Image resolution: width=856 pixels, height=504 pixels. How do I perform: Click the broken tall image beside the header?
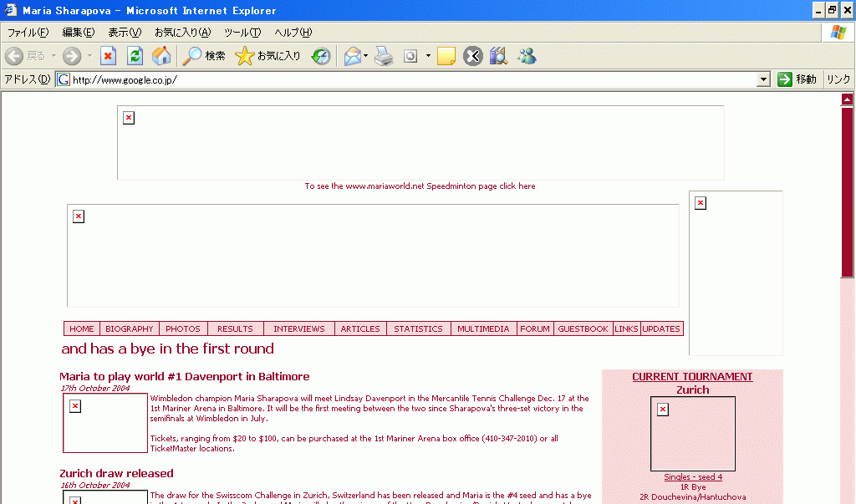(x=736, y=273)
